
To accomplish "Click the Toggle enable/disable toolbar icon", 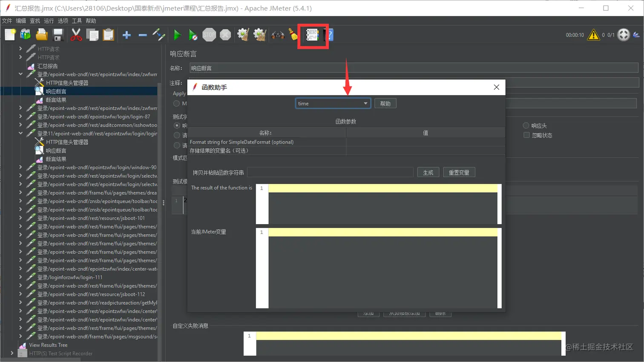I will click(159, 35).
